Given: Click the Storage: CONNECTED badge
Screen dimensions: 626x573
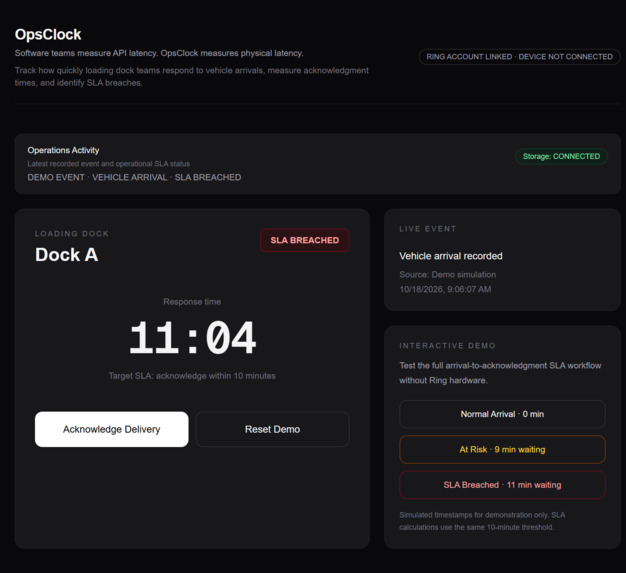Looking at the screenshot, I should click(x=561, y=156).
